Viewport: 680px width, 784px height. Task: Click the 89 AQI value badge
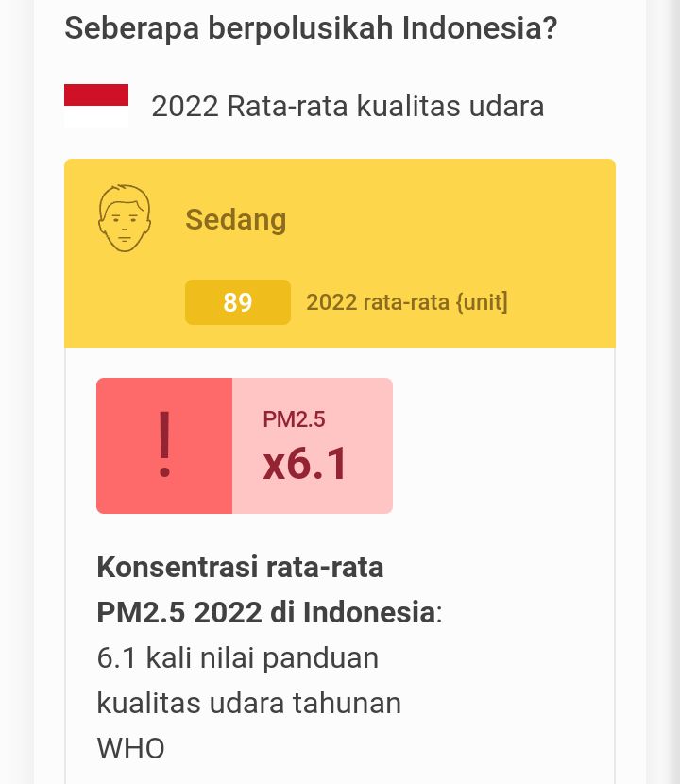[237, 302]
